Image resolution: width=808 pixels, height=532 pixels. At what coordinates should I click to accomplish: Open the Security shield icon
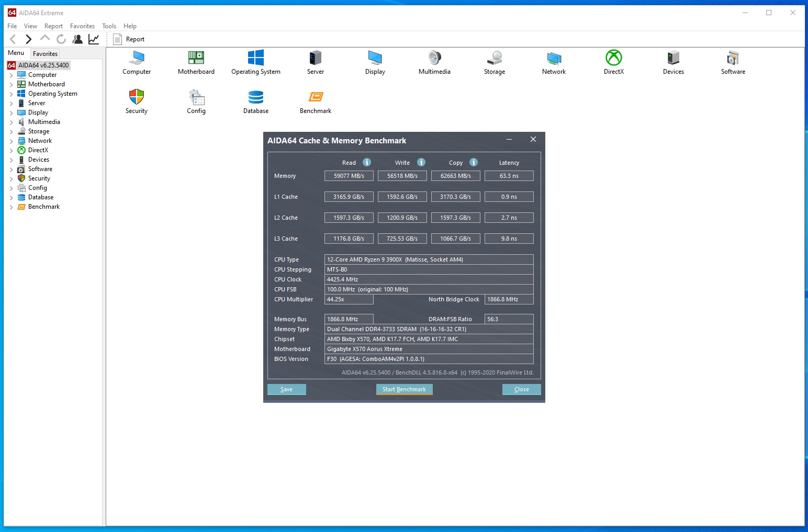coord(137,97)
